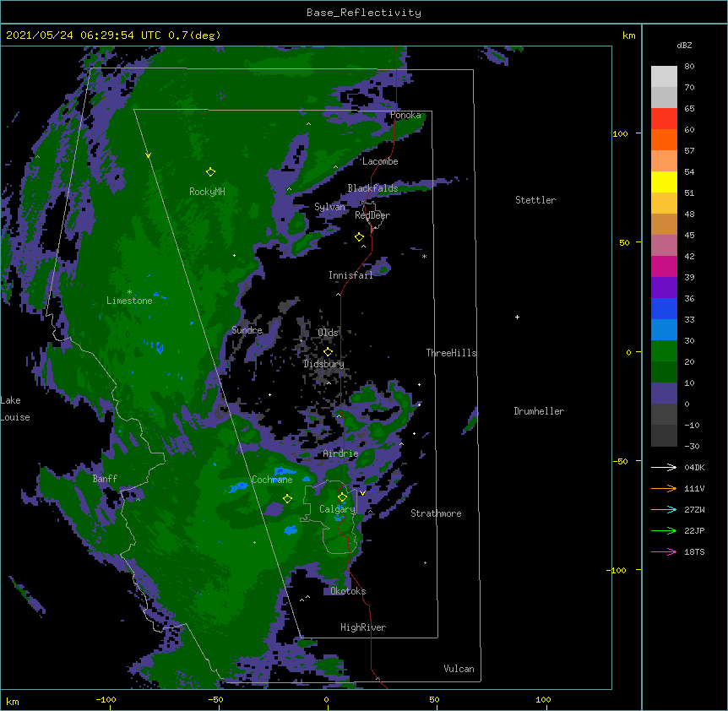
Task: Click the RockyMH label
Action: point(207,192)
